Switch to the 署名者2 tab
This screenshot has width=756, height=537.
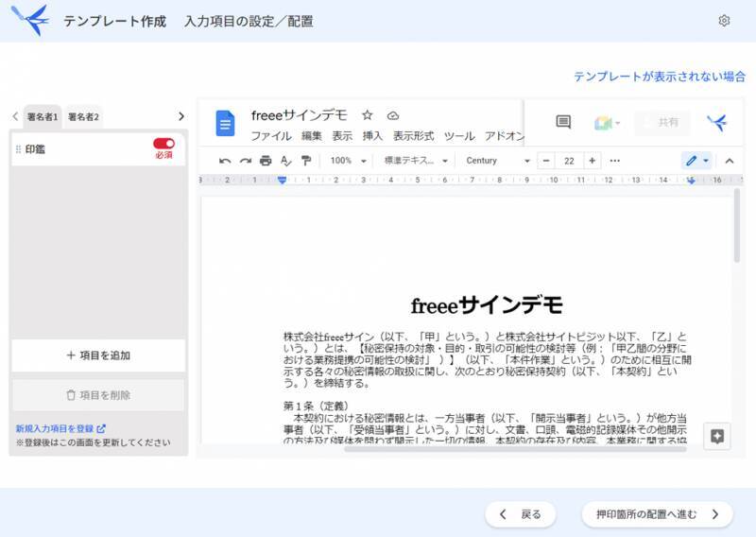point(83,116)
